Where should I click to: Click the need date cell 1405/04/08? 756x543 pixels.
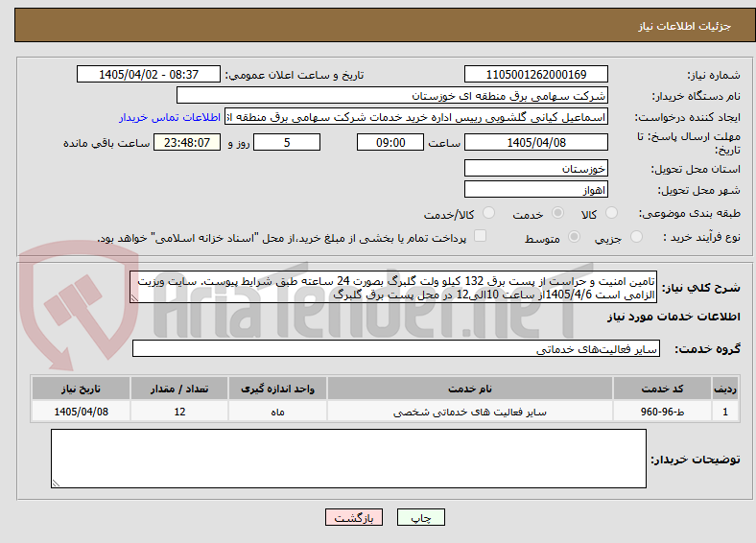81,412
